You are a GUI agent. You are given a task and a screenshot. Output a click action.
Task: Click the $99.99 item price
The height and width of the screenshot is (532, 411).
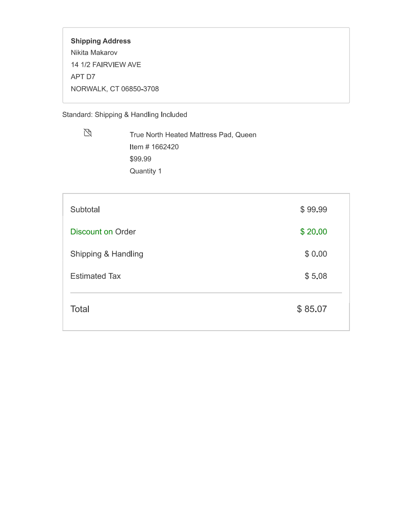pyautogui.click(x=141, y=159)
